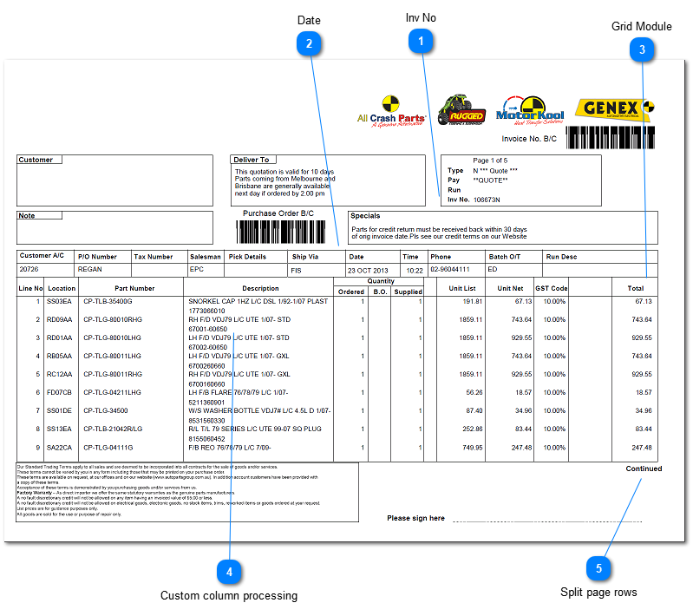The height and width of the screenshot is (616, 693).
Task: Click the Purchase Order B/C barcode
Action: click(281, 232)
